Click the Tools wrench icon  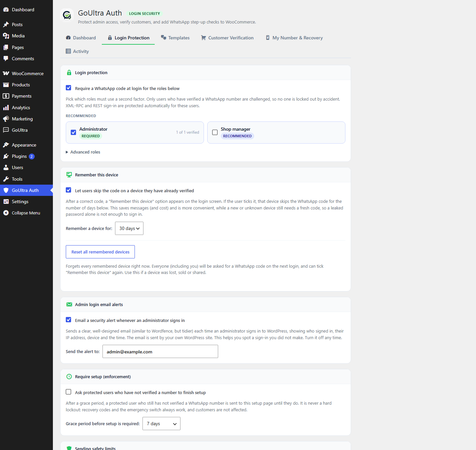pos(6,179)
